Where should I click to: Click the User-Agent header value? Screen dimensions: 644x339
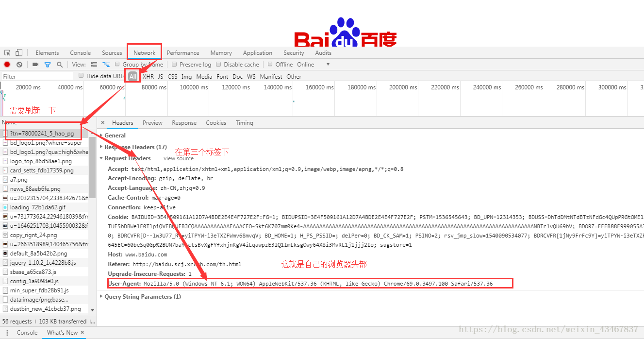point(318,284)
